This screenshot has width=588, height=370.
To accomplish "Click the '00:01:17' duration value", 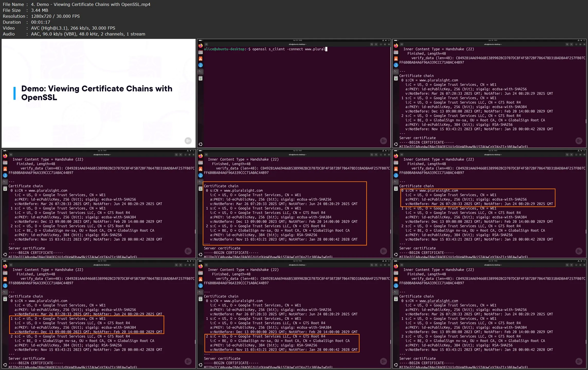I will pos(41,22).
